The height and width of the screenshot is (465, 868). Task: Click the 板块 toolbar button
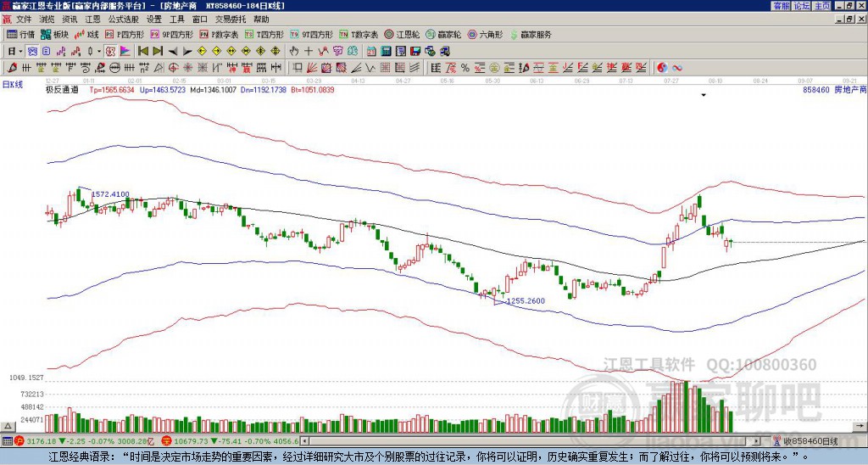click(55, 34)
